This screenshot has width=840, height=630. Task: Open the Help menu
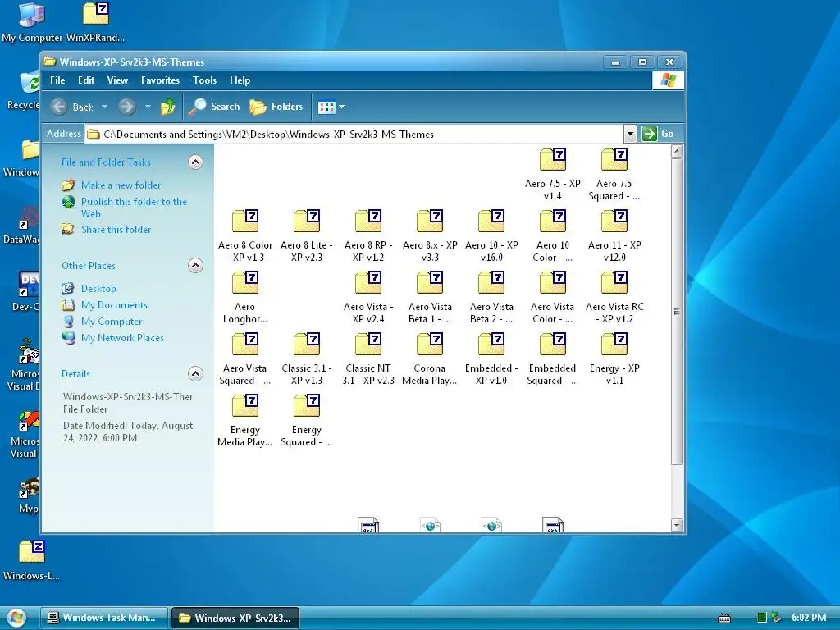point(240,80)
